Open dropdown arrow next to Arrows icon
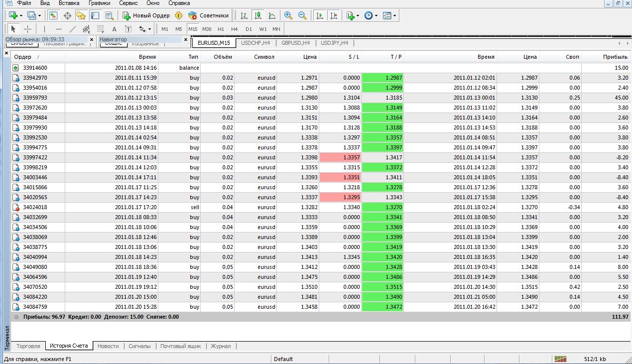This screenshot has height=364, width=632. click(149, 29)
